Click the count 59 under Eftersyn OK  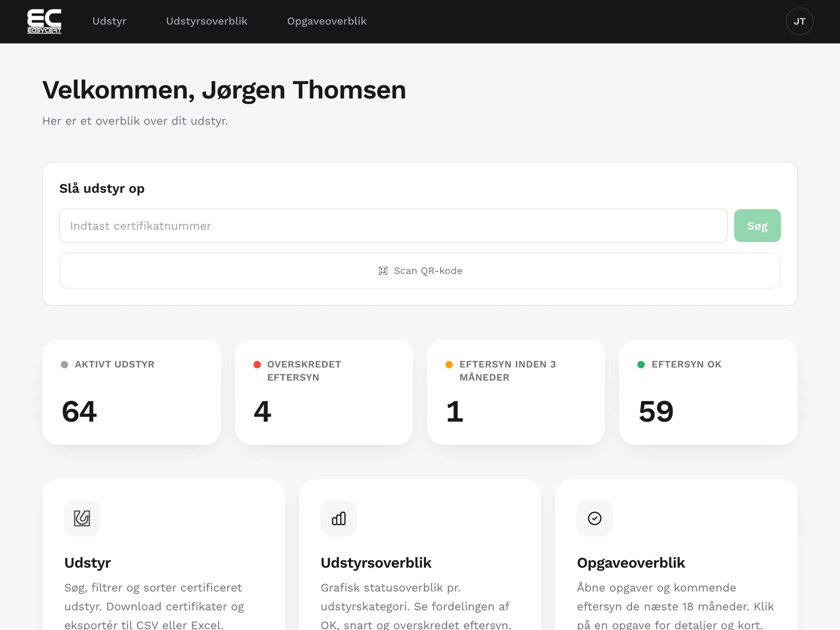[656, 411]
